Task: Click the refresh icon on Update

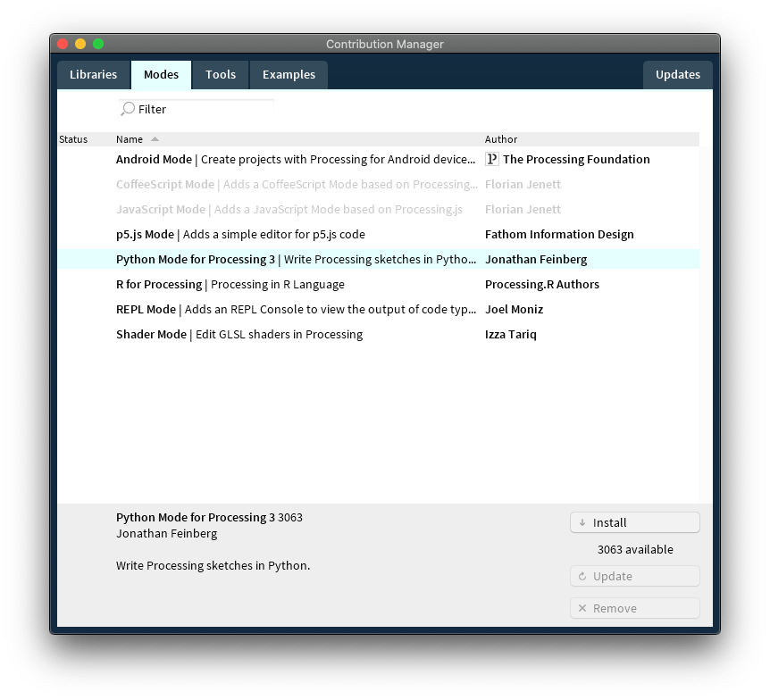Action: point(582,576)
